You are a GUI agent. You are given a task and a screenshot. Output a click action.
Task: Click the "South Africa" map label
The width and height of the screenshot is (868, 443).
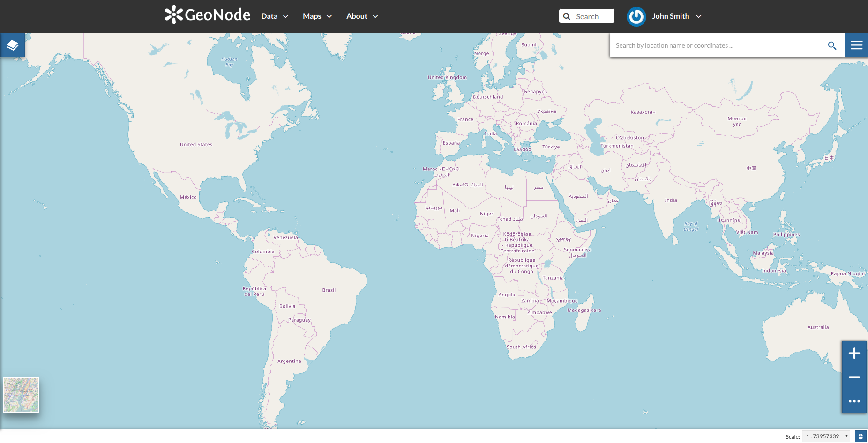point(521,347)
